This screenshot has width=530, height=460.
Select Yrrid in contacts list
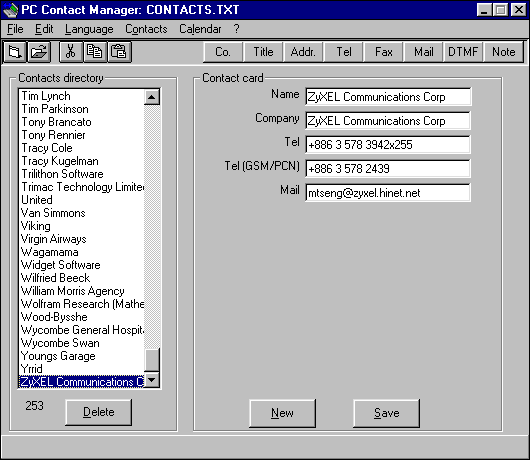coord(81,369)
